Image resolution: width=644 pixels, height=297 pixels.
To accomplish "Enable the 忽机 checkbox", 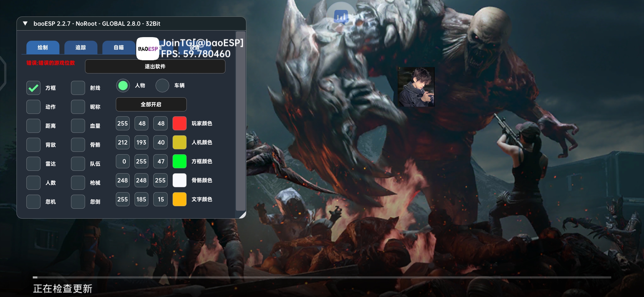I will click(x=34, y=202).
